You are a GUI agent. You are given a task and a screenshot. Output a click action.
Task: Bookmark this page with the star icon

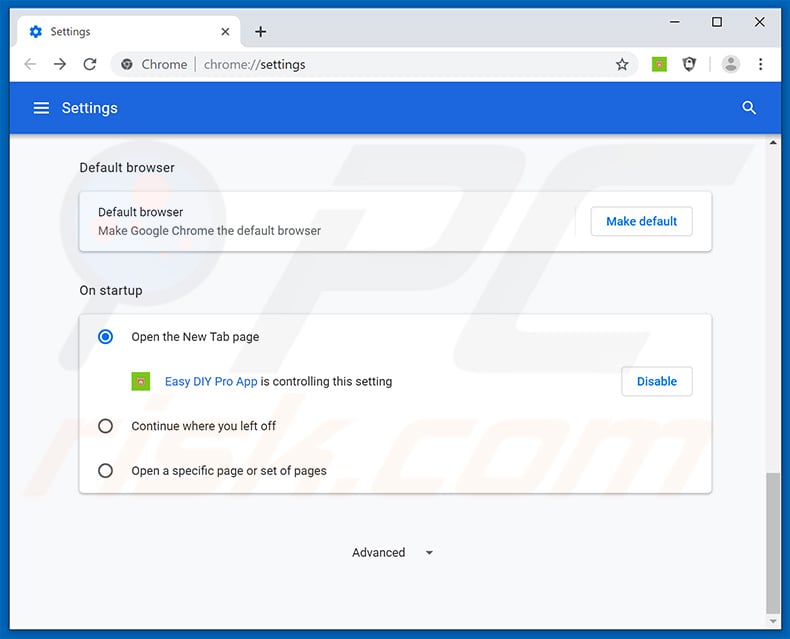point(622,65)
